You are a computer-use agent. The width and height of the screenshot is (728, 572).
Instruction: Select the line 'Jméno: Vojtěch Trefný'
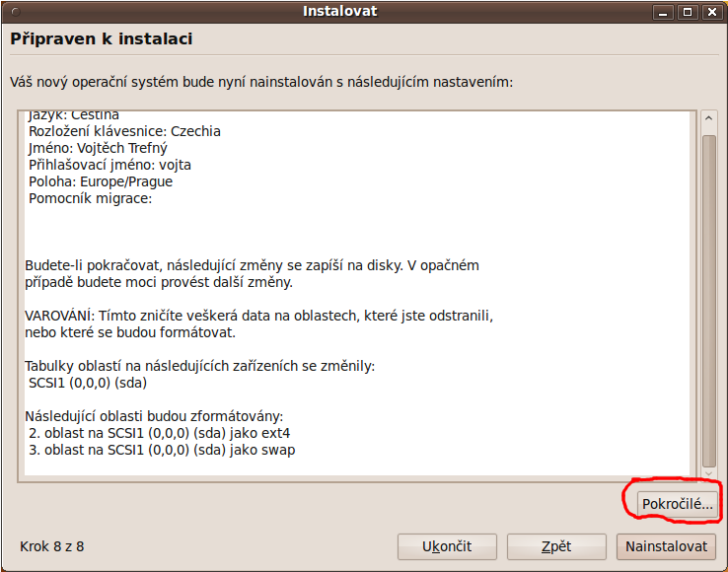[x=98, y=148]
